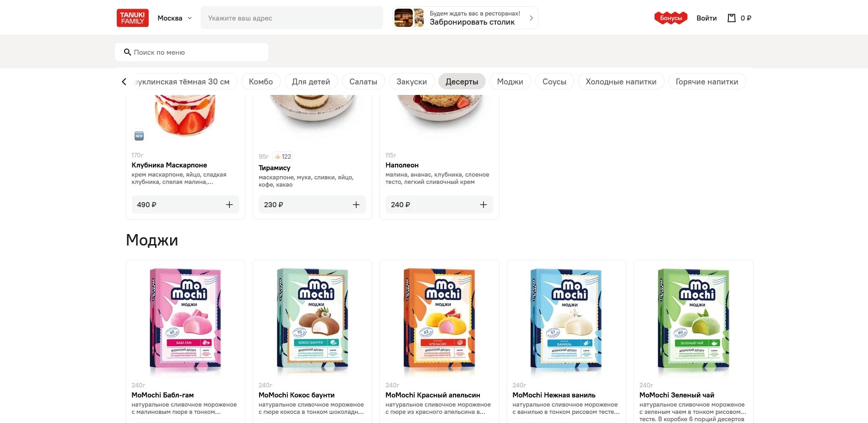Image resolution: width=868 pixels, height=423 pixels.
Task: Open the Холодные напитки category
Action: click(x=620, y=82)
